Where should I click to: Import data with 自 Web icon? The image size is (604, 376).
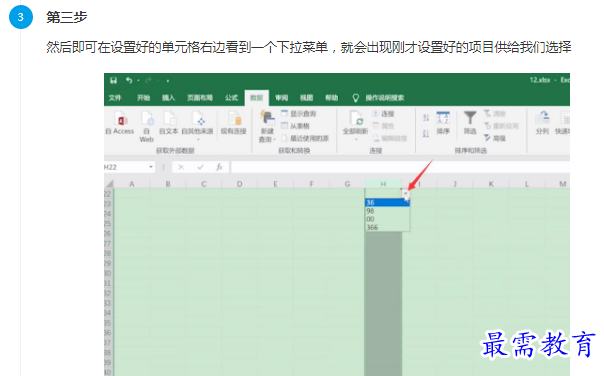coord(146,127)
